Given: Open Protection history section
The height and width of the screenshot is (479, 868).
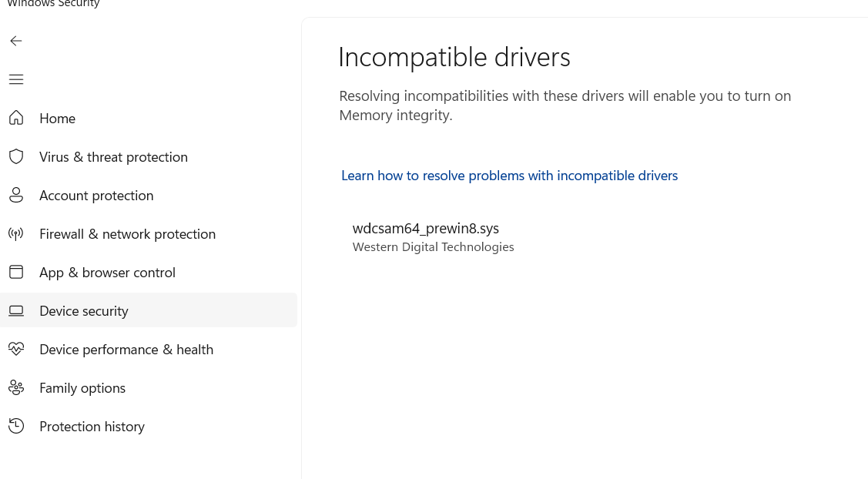Looking at the screenshot, I should 92,427.
